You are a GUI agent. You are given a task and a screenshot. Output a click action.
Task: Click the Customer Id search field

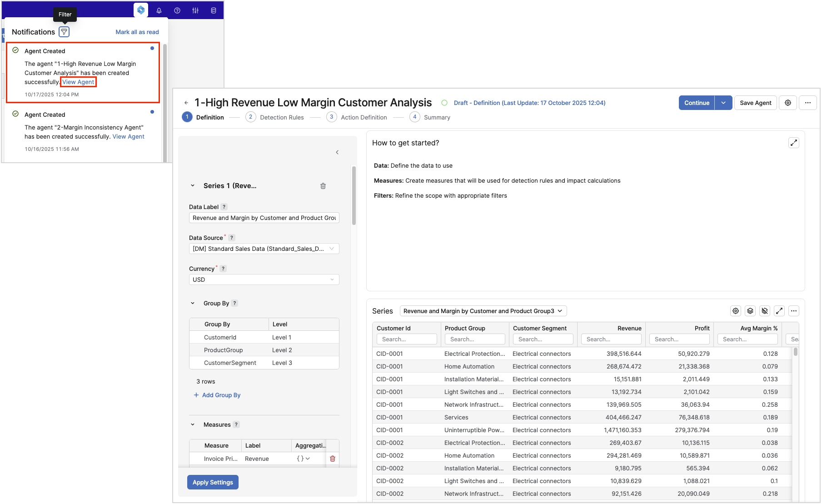(x=407, y=339)
